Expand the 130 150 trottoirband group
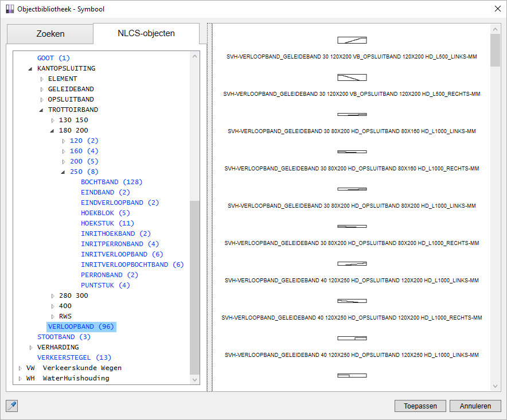The width and height of the screenshot is (507, 420). [x=53, y=120]
